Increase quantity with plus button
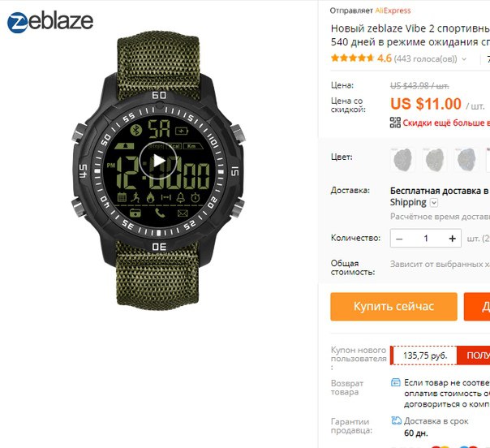This screenshot has height=448, width=490. coord(452,239)
